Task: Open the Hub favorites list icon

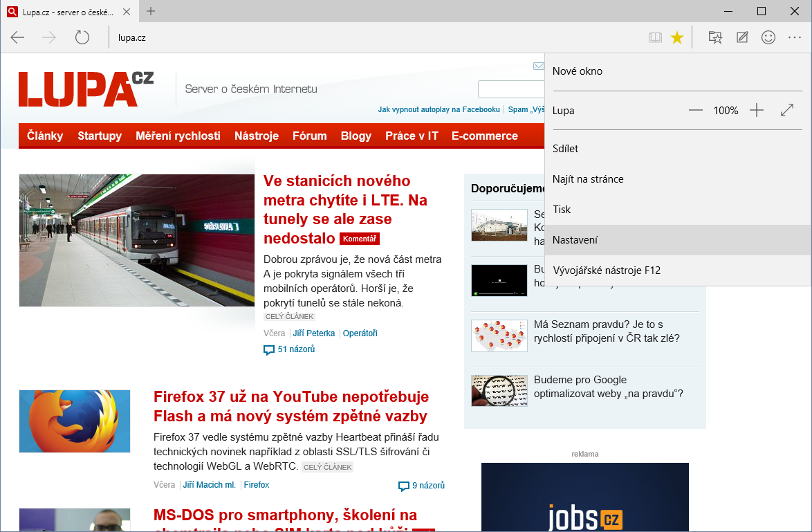Action: tap(715, 37)
